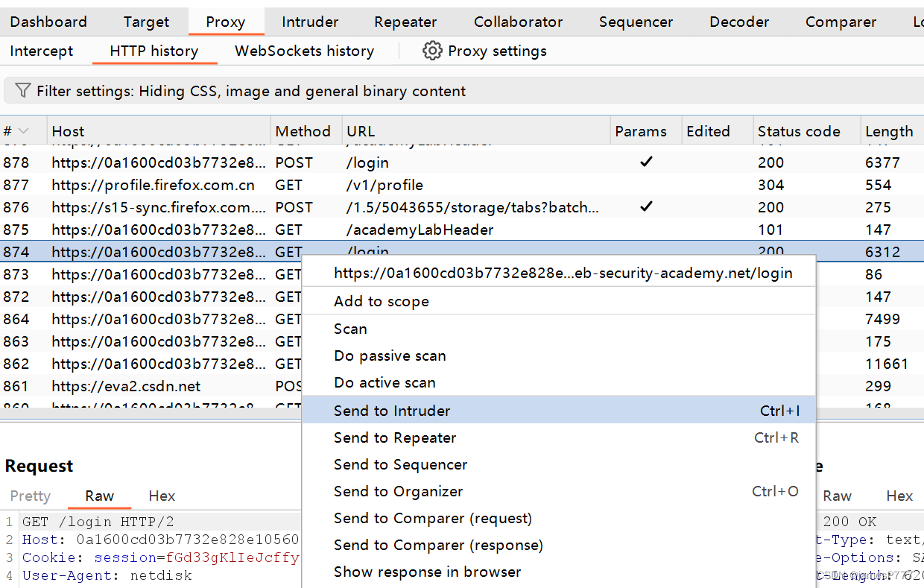Open the Intruder tab
This screenshot has width=924, height=588.
pos(309,22)
